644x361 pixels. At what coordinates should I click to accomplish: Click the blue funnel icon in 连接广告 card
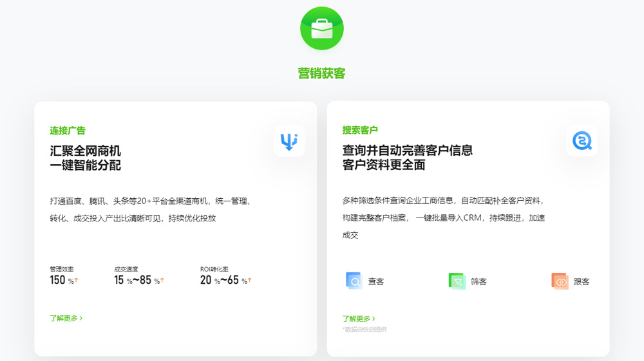pyautogui.click(x=289, y=141)
